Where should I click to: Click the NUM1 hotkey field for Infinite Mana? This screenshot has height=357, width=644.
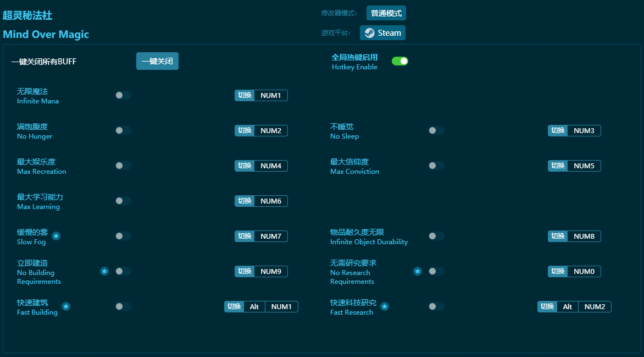[x=271, y=95]
